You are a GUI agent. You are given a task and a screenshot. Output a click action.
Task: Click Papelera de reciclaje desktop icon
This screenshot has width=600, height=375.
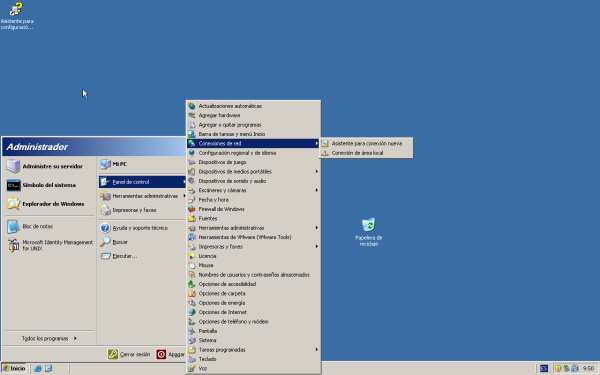368,232
